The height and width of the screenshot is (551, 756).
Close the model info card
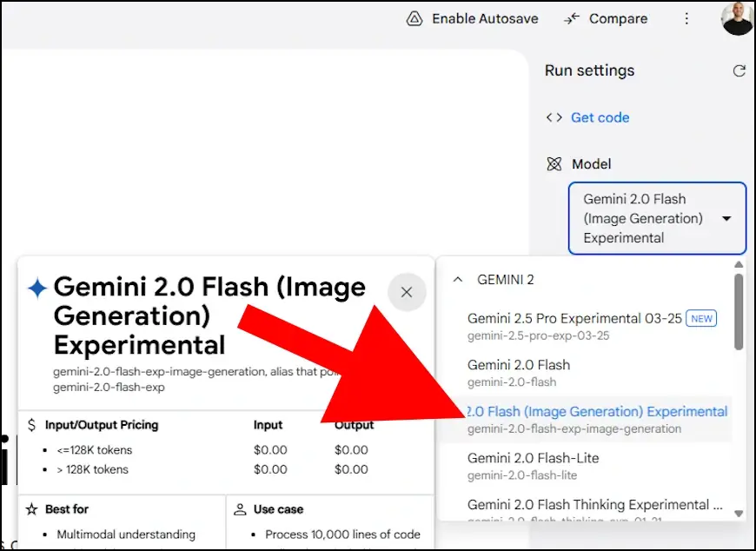407,292
